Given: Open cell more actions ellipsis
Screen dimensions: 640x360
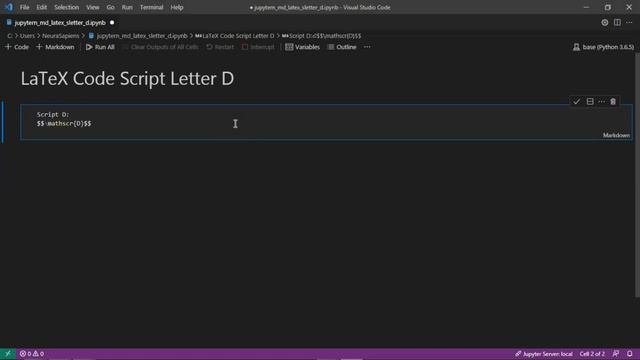Looking at the screenshot, I should [601, 102].
